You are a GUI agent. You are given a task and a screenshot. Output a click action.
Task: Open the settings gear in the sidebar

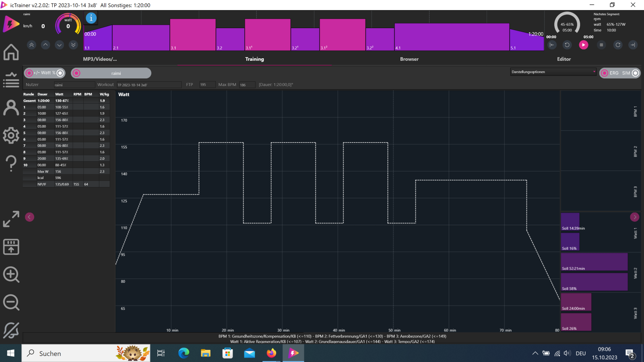11,136
